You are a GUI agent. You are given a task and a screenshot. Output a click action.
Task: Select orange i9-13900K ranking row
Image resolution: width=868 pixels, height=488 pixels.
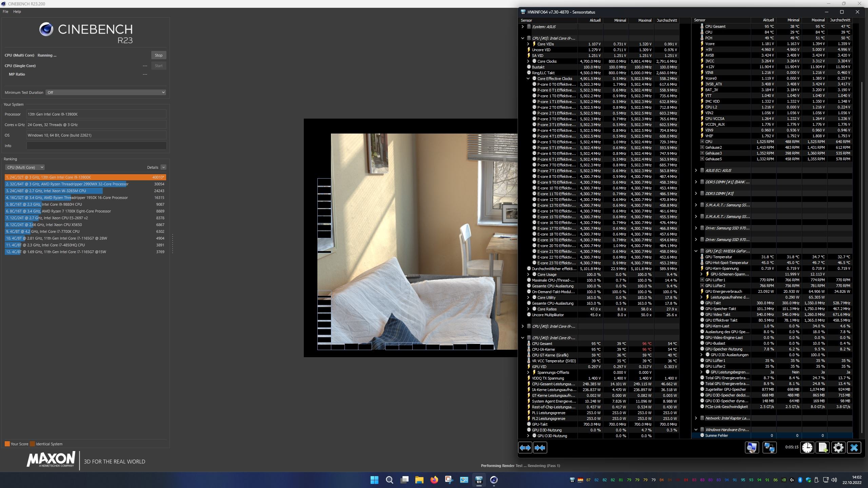pyautogui.click(x=85, y=177)
